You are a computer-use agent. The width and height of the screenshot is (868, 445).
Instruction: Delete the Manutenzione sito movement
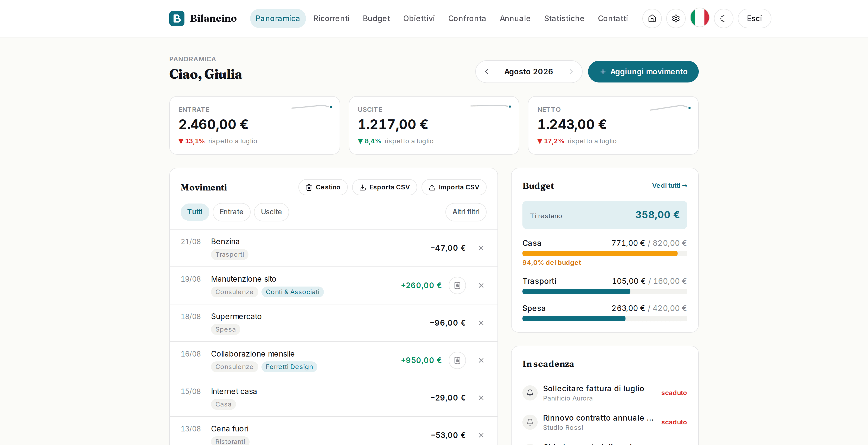pos(481,285)
